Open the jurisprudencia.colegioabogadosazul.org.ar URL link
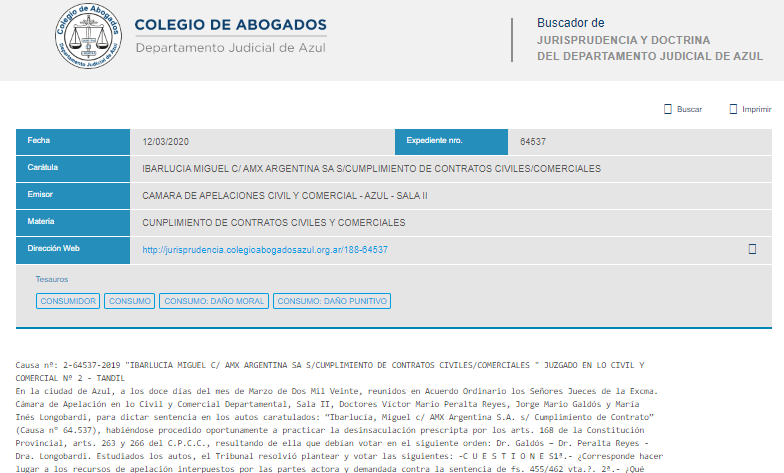 click(x=265, y=250)
